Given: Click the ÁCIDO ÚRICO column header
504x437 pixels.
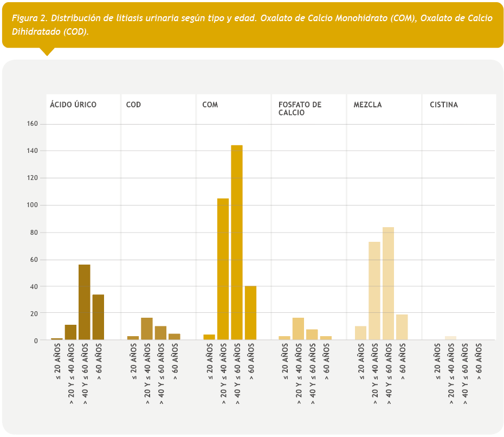Looking at the screenshot, I should tap(73, 105).
